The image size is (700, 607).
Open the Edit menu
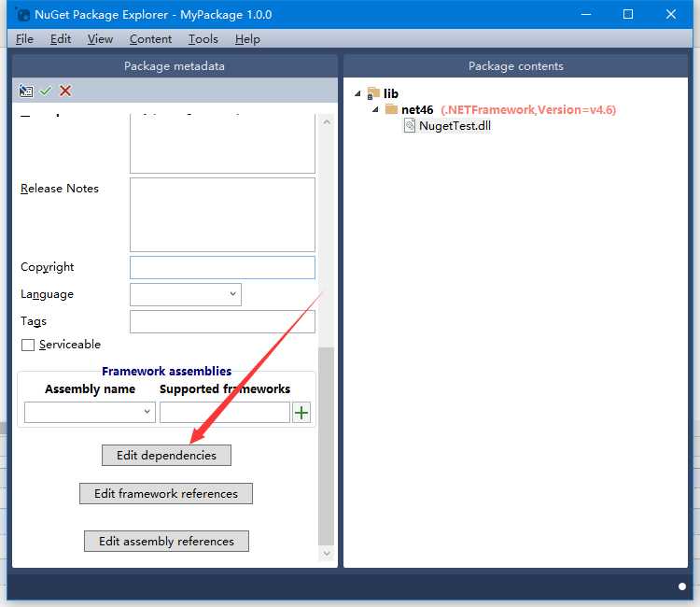61,39
